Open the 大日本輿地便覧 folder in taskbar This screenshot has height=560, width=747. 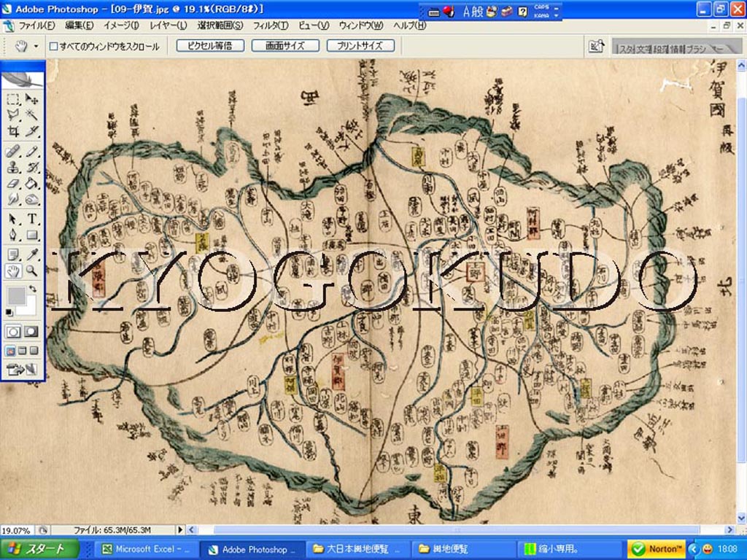(358, 549)
